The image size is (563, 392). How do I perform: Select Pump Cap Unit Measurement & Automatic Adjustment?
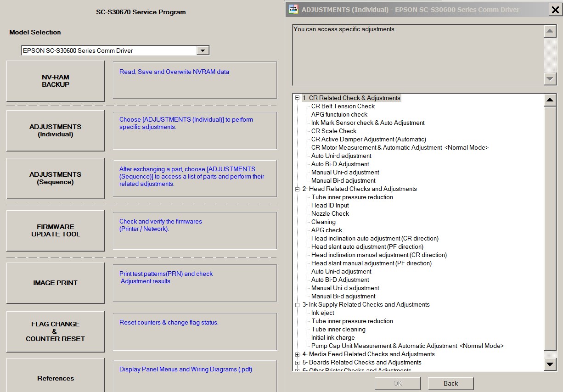pyautogui.click(x=407, y=346)
